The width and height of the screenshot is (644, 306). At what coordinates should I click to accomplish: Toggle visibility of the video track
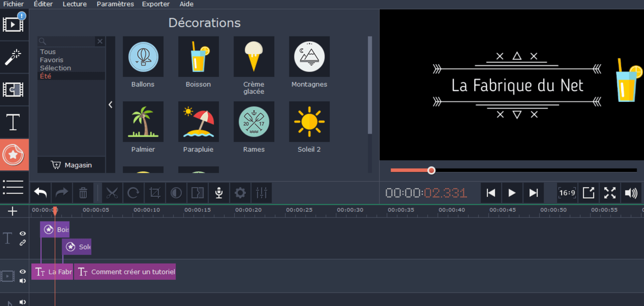23,272
